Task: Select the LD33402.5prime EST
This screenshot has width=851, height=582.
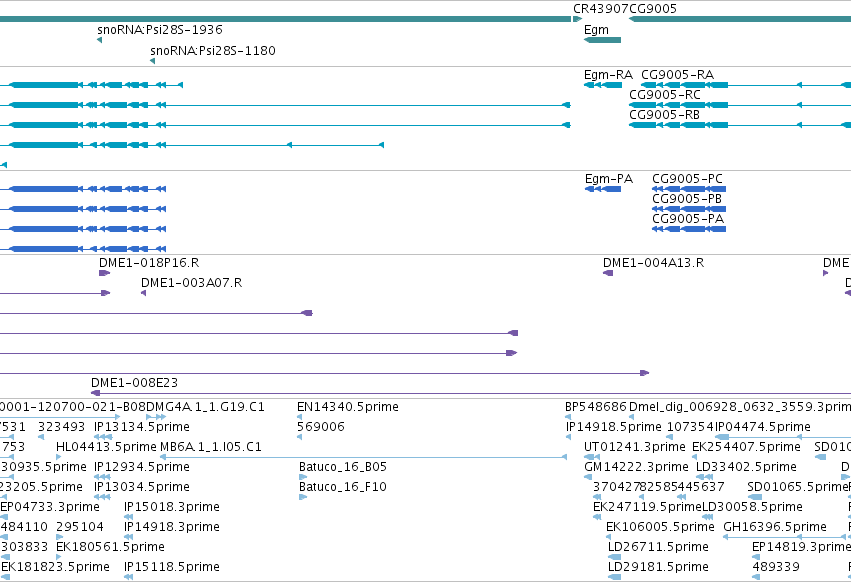Action: pos(704,477)
